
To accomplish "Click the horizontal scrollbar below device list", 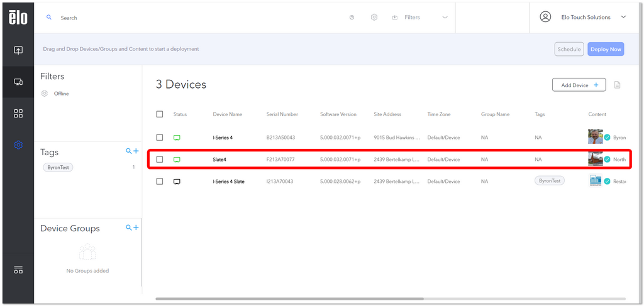I will (289, 299).
